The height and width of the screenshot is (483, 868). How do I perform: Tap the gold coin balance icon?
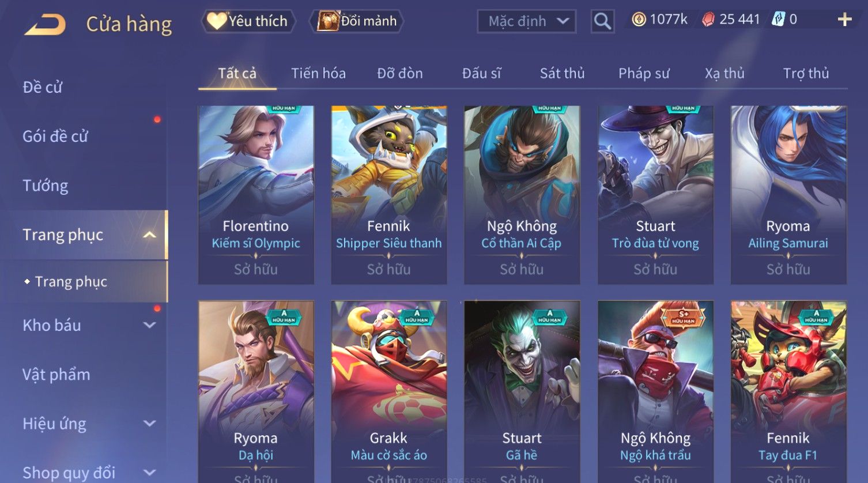[639, 20]
